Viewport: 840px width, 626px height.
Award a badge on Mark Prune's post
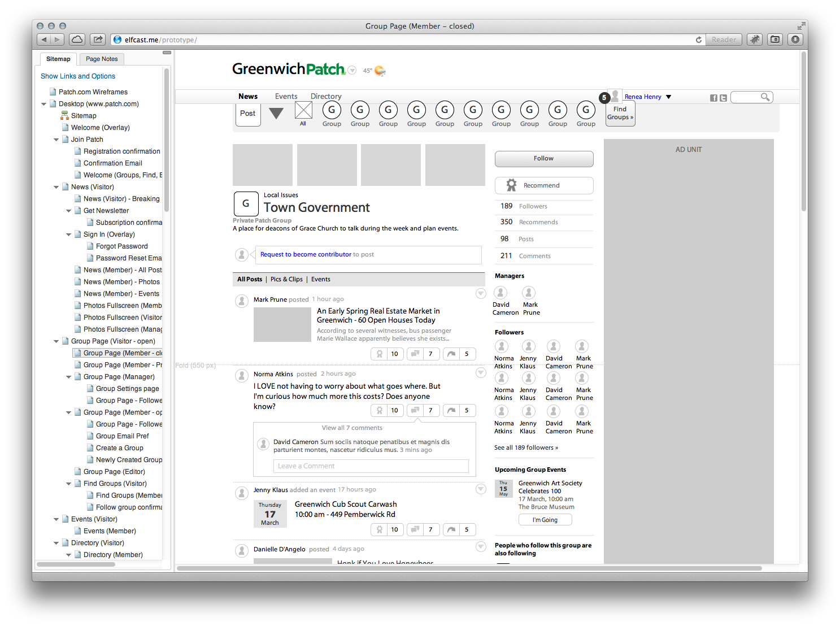pyautogui.click(x=379, y=354)
